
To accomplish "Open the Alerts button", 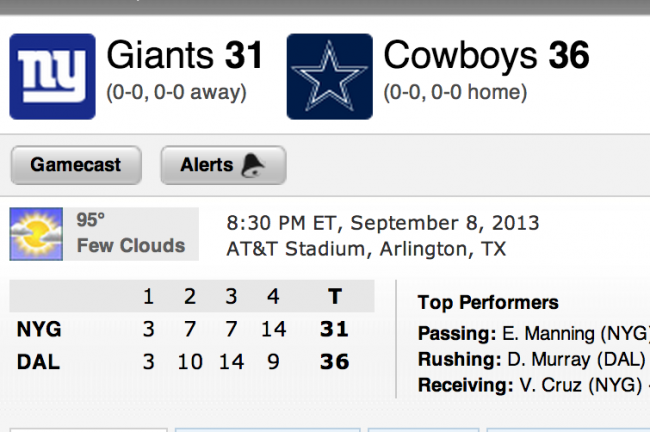I will point(223,165).
